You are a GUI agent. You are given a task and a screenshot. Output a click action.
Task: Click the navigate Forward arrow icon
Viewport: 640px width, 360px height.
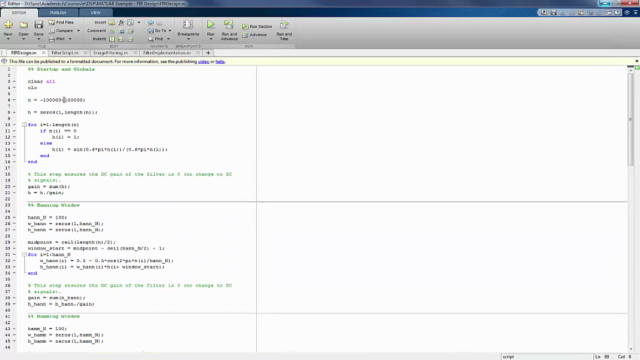point(160,23)
